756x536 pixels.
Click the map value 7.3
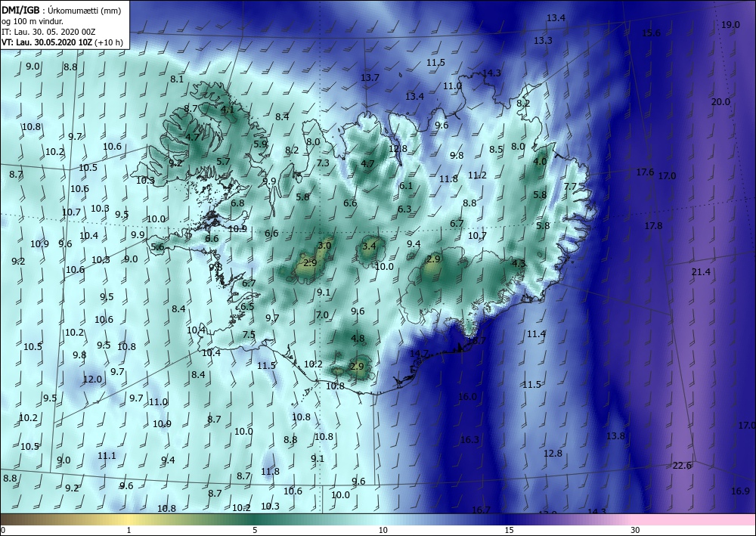323,163
